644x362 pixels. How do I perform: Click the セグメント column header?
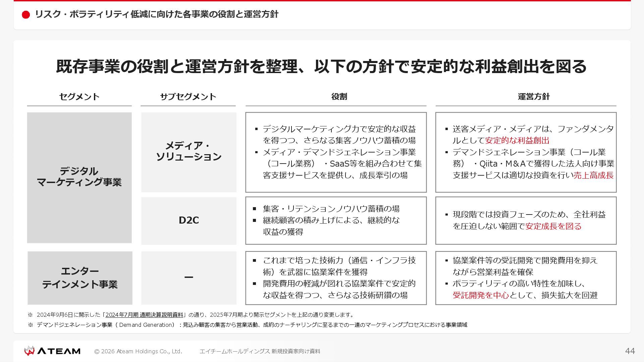pos(79,97)
